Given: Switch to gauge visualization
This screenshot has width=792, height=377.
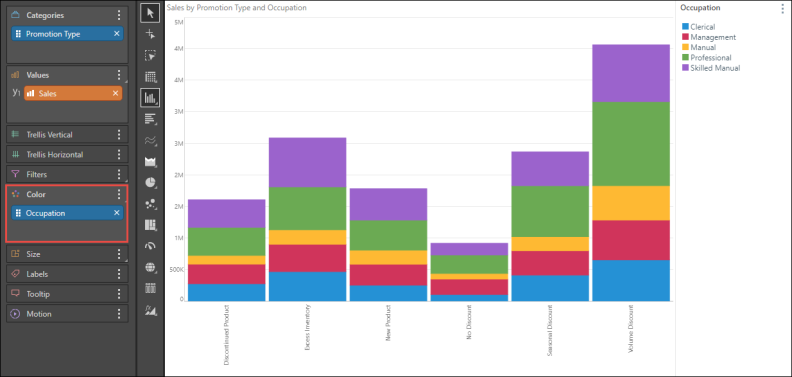Looking at the screenshot, I should (150, 246).
